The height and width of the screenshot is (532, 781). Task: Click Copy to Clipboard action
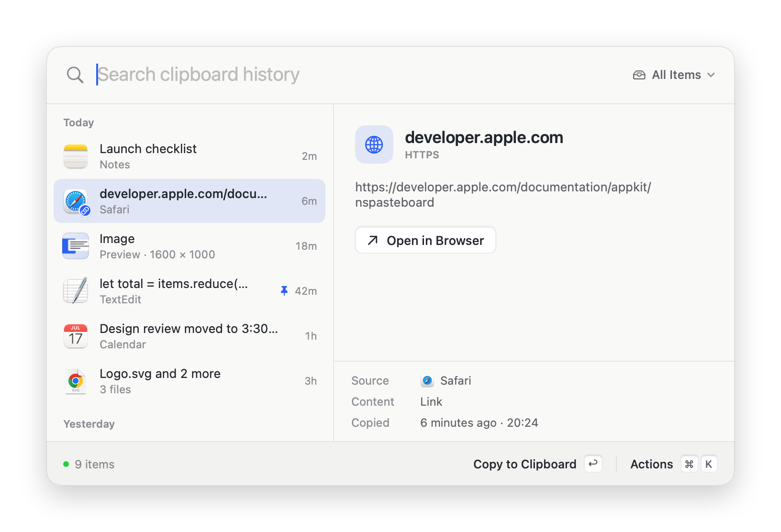coord(525,465)
